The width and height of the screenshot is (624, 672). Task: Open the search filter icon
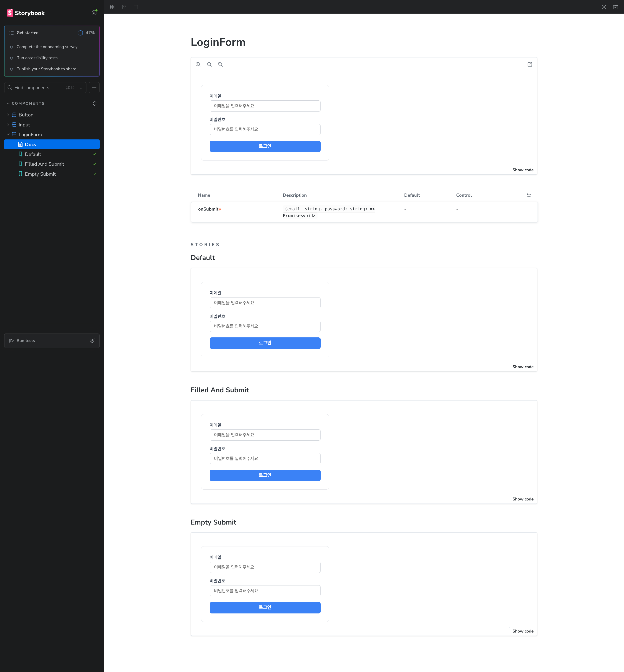pyautogui.click(x=81, y=88)
